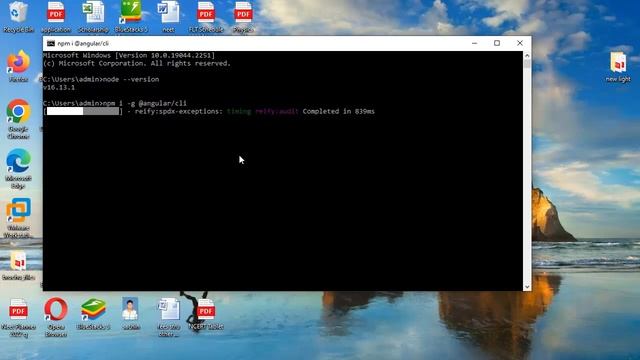640x360 pixels.
Task: Maximize the npm command prompt window
Action: pos(497,43)
